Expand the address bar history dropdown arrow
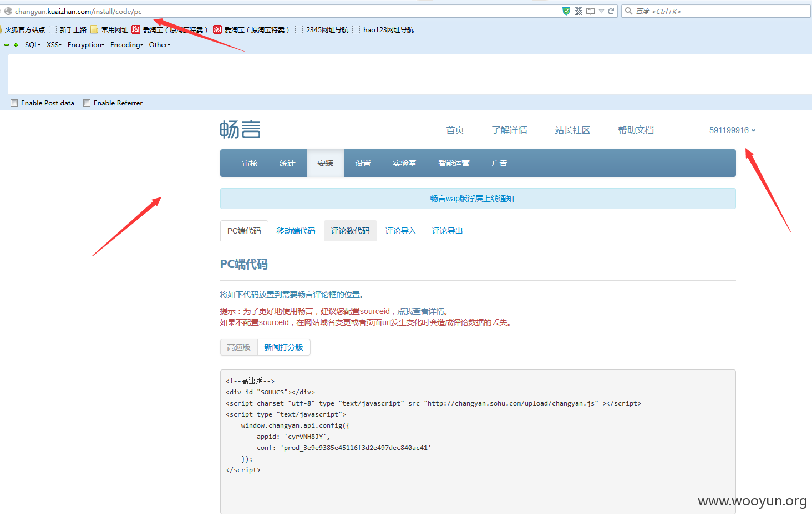The image size is (812, 517). [x=601, y=11]
